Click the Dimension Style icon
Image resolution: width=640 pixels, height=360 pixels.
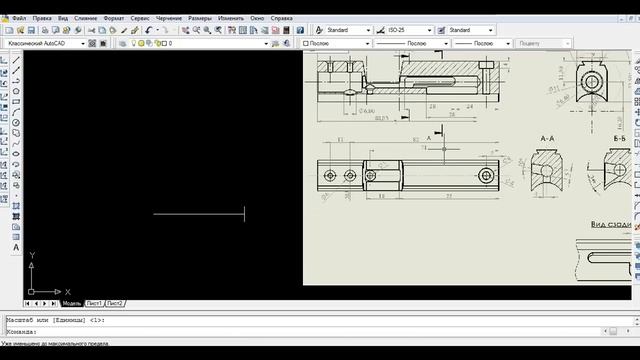point(380,30)
